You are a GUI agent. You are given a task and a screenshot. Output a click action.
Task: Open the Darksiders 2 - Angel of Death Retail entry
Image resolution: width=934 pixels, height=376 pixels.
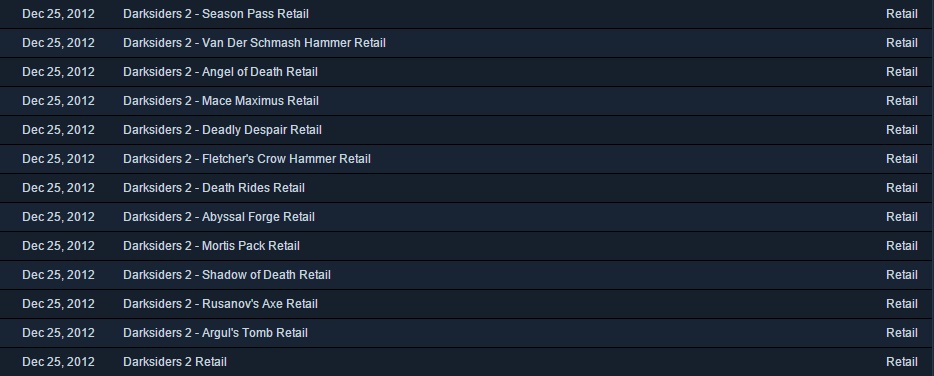[x=220, y=72]
